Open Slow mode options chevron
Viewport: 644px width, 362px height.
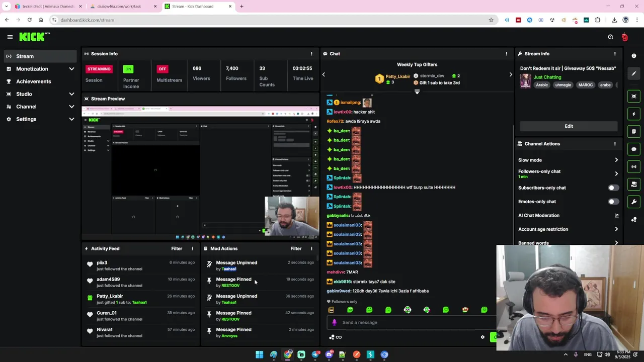point(616,160)
